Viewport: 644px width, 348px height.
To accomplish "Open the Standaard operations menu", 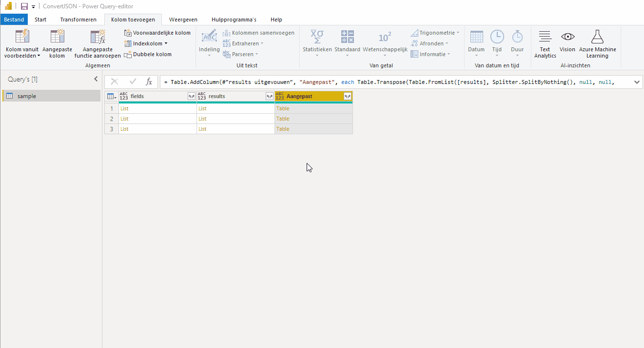I will [347, 44].
